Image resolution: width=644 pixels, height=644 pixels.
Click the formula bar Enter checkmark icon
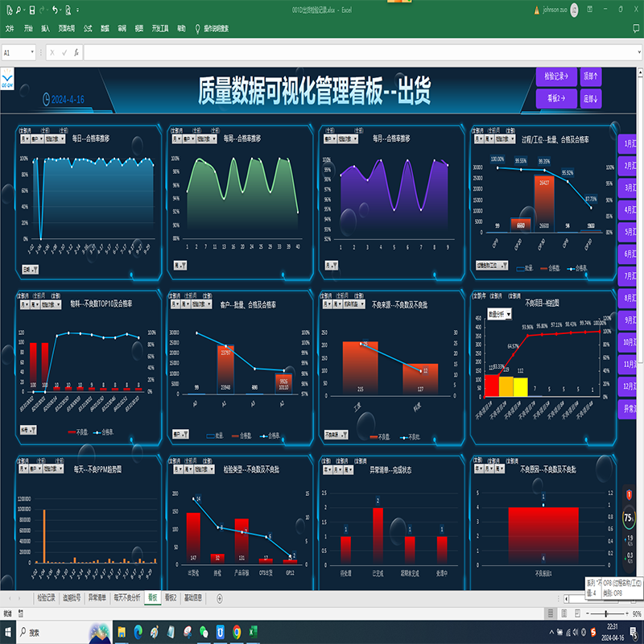tap(64, 52)
